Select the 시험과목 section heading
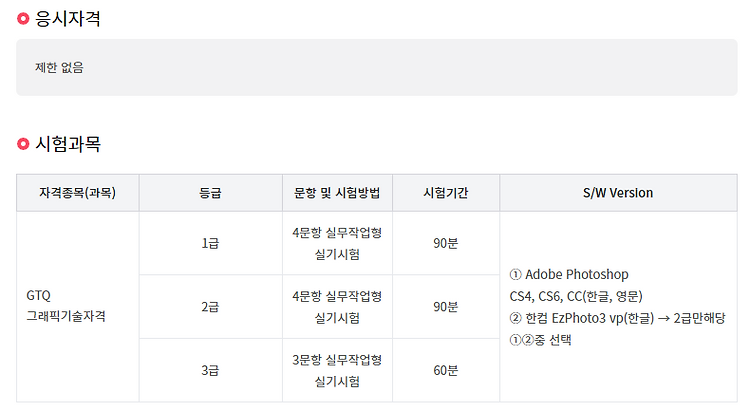This screenshot has width=750, height=411. tap(68, 144)
